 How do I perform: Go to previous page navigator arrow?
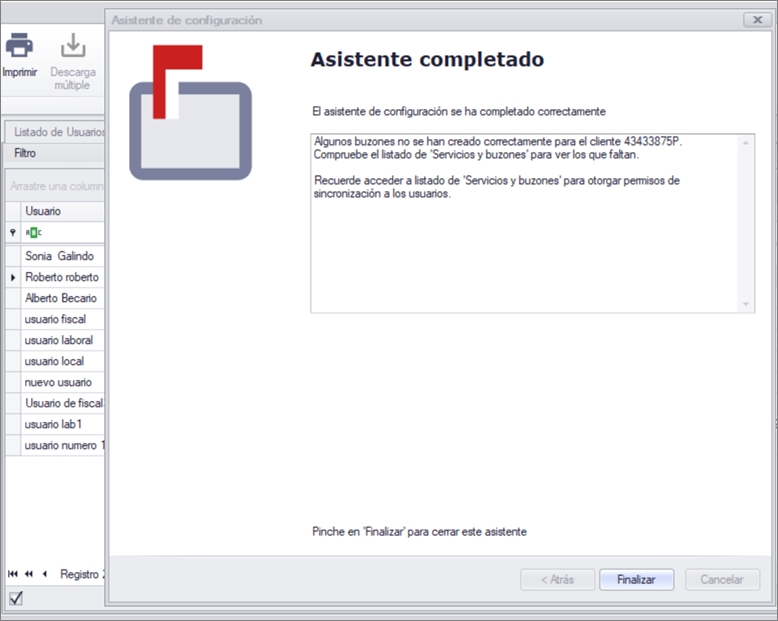(x=29, y=574)
